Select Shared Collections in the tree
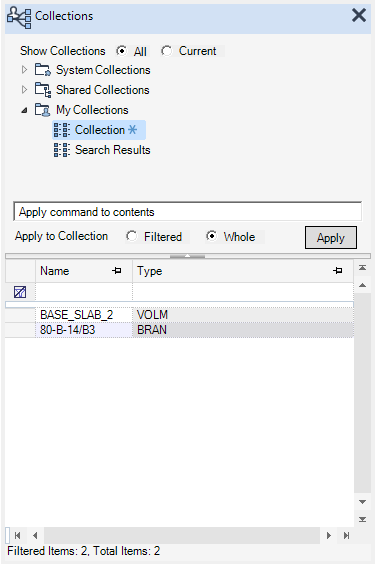The image size is (375, 564). [102, 90]
